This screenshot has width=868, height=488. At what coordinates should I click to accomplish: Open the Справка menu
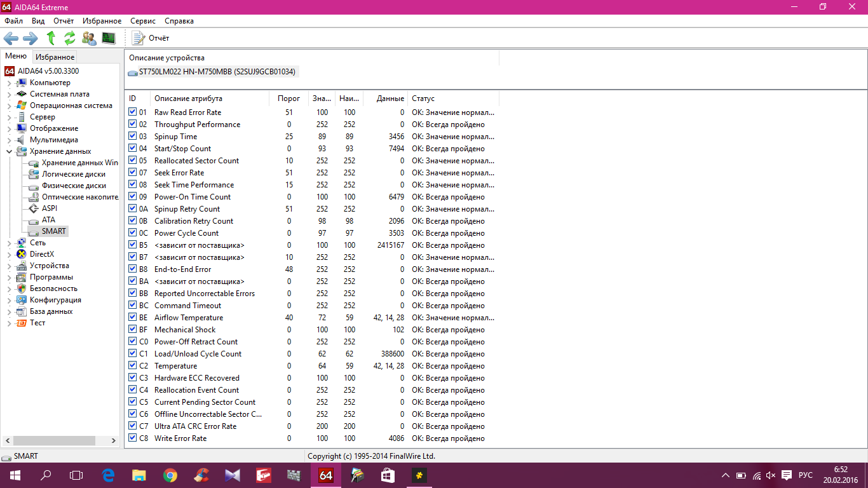[179, 21]
